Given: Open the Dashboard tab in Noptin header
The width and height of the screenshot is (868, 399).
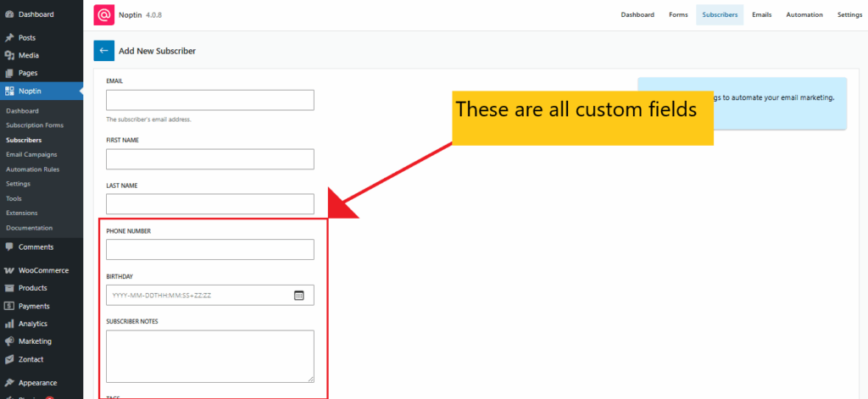Looking at the screenshot, I should (x=637, y=15).
